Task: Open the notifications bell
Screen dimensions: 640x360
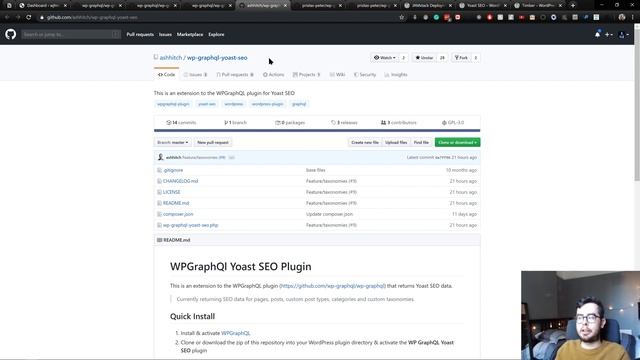Action: (x=598, y=35)
